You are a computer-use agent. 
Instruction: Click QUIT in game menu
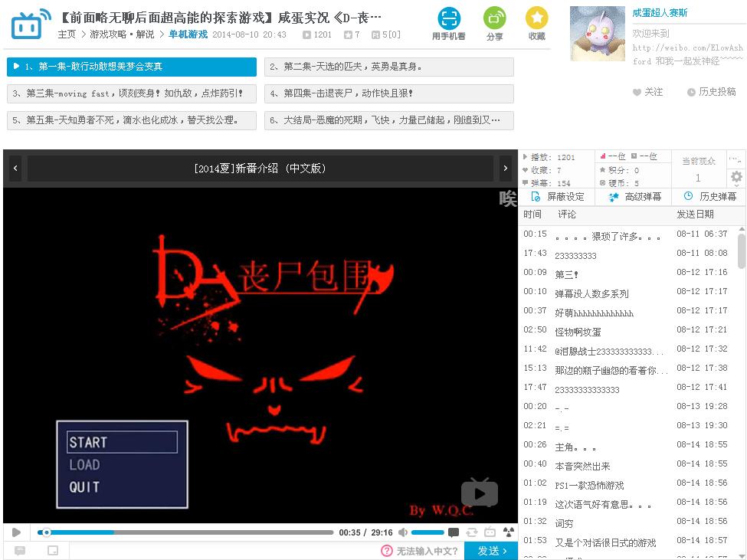[84, 486]
